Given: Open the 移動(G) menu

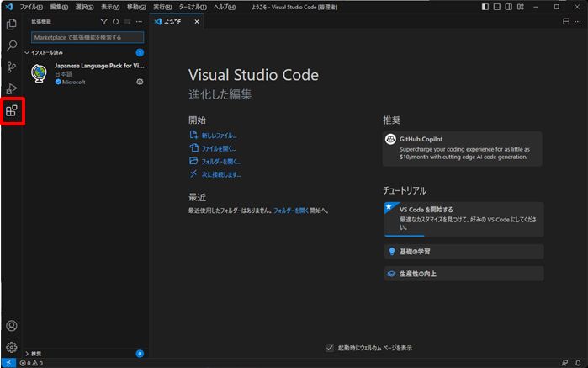Looking at the screenshot, I should pyautogui.click(x=136, y=7).
